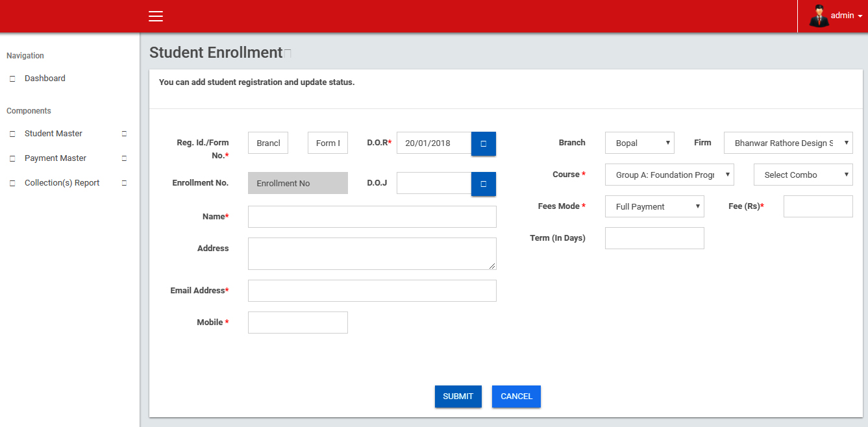The width and height of the screenshot is (868, 427).
Task: Open the D.O.R calendar picker button
Action: [484, 143]
